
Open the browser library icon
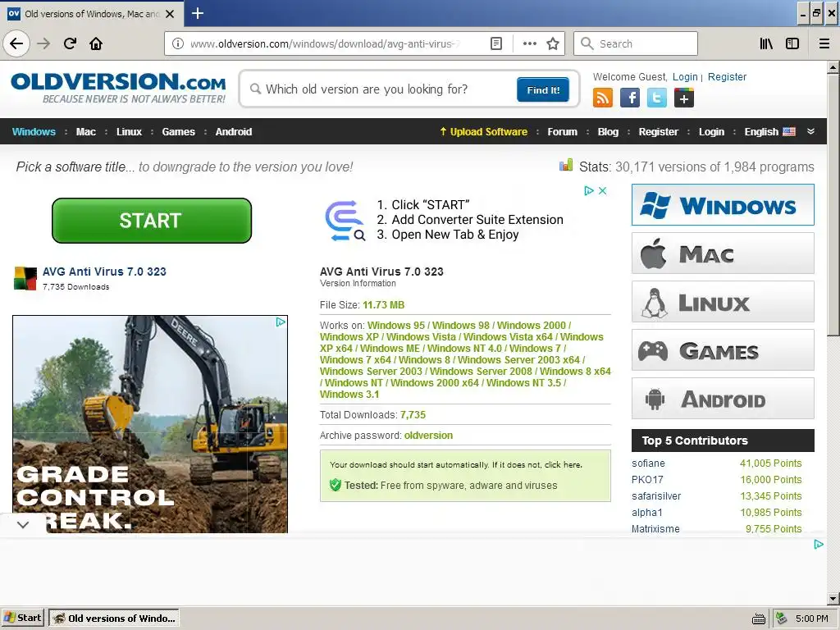pos(766,43)
